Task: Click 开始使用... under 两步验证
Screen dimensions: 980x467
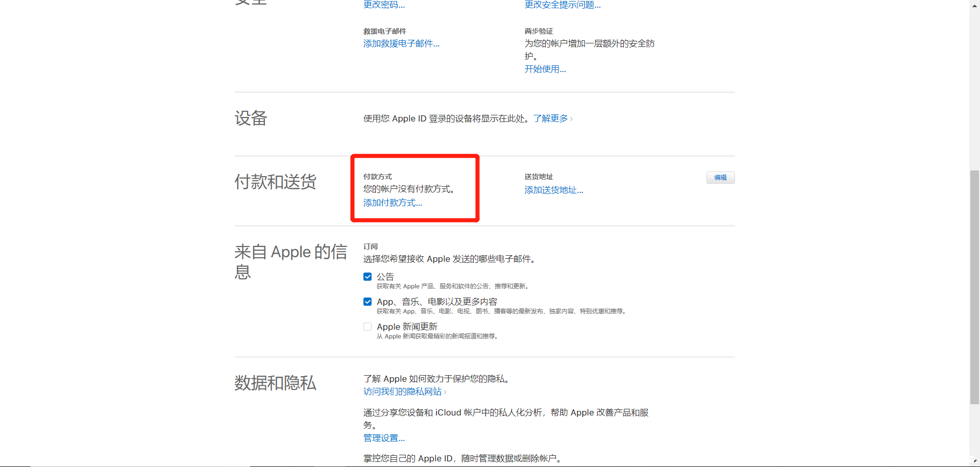Action: [545, 69]
